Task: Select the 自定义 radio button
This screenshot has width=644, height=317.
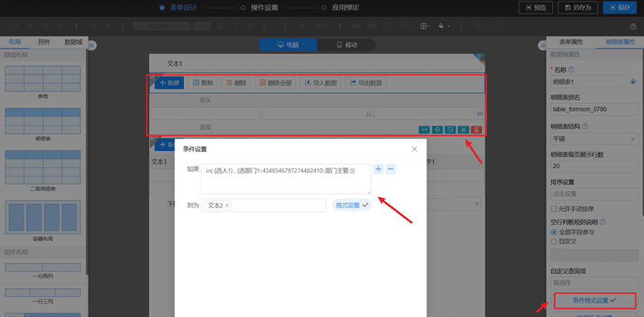Action: (553, 241)
